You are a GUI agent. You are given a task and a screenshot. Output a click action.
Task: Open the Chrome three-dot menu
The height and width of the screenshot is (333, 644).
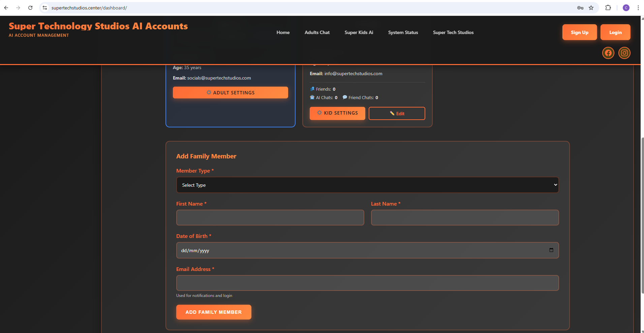(x=638, y=8)
